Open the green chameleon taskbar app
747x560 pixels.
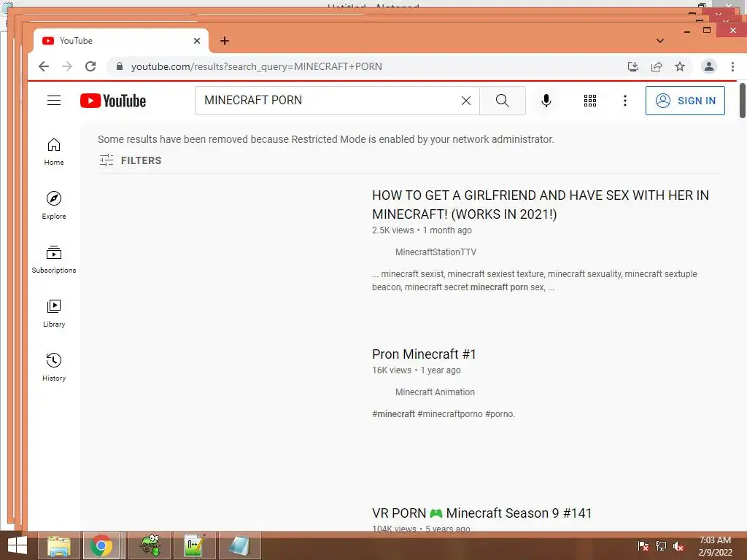coord(150,545)
